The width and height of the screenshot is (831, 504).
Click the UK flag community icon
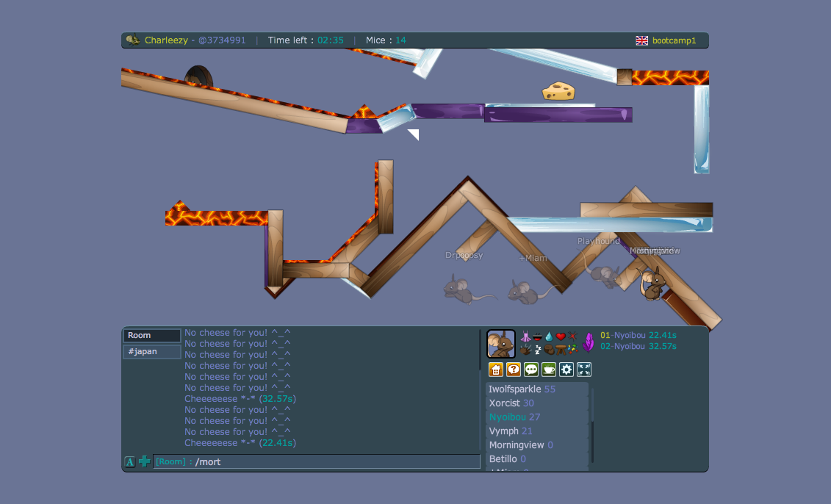point(641,41)
